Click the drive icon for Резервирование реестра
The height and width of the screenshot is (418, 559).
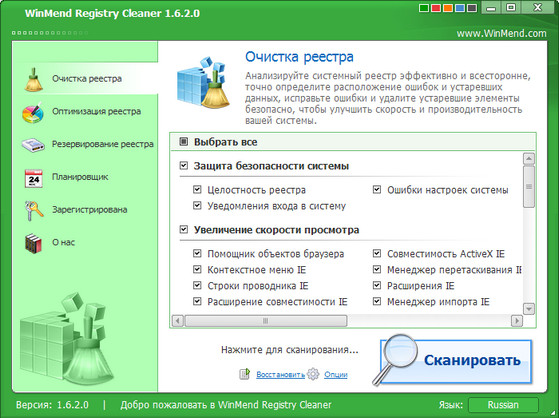click(33, 145)
